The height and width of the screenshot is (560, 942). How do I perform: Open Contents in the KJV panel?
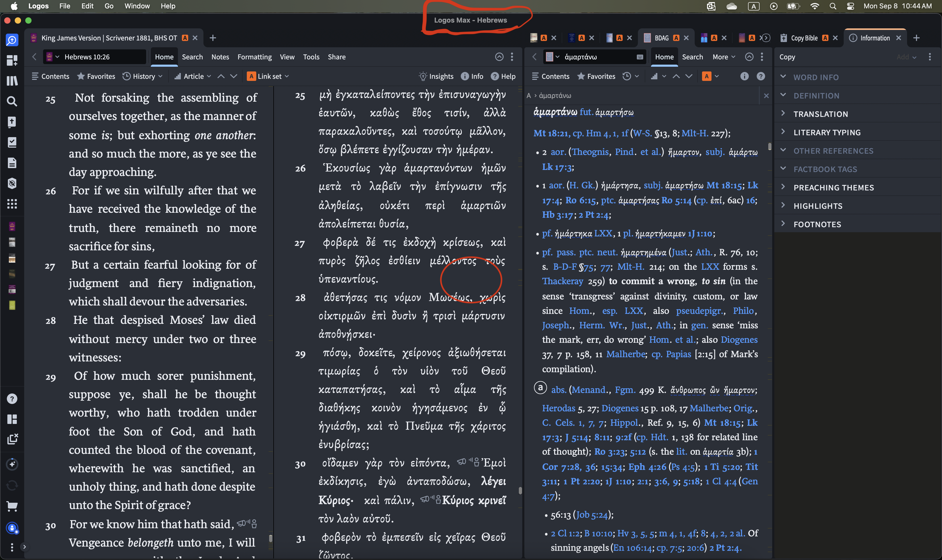click(50, 76)
